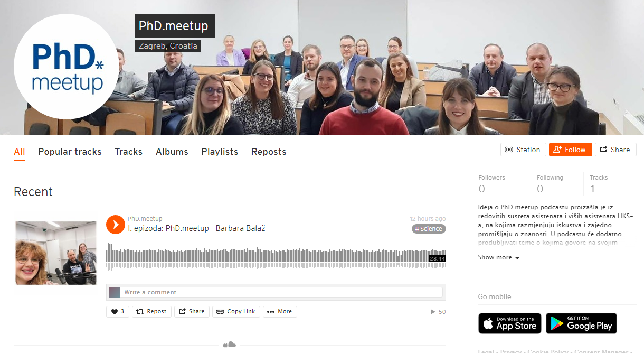644x353 pixels.
Task: Follow the PhD.meetup profile
Action: click(x=570, y=150)
